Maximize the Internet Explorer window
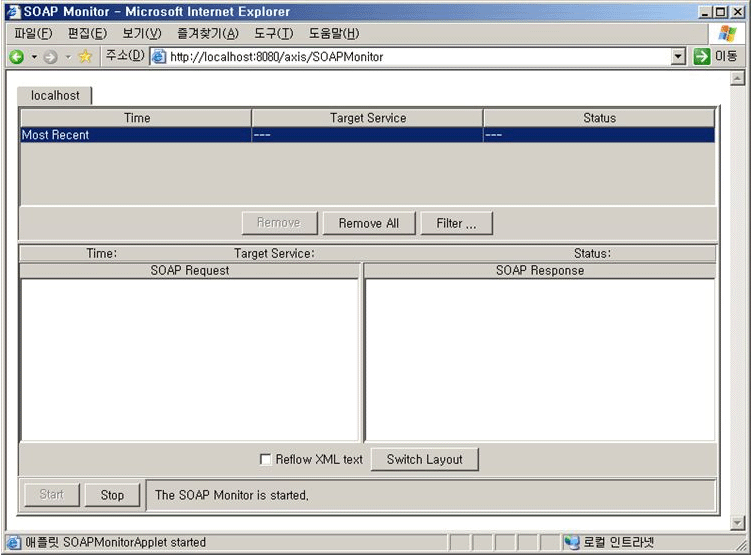 pyautogui.click(x=720, y=12)
